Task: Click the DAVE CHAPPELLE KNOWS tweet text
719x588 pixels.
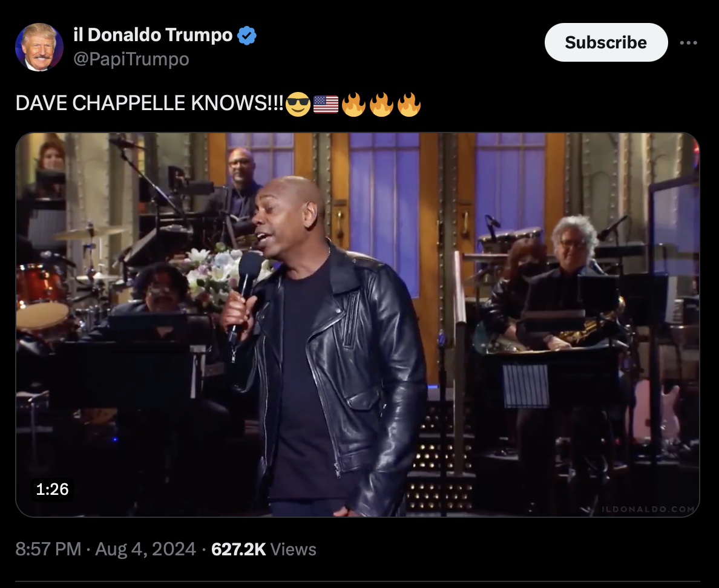Action: click(x=150, y=103)
